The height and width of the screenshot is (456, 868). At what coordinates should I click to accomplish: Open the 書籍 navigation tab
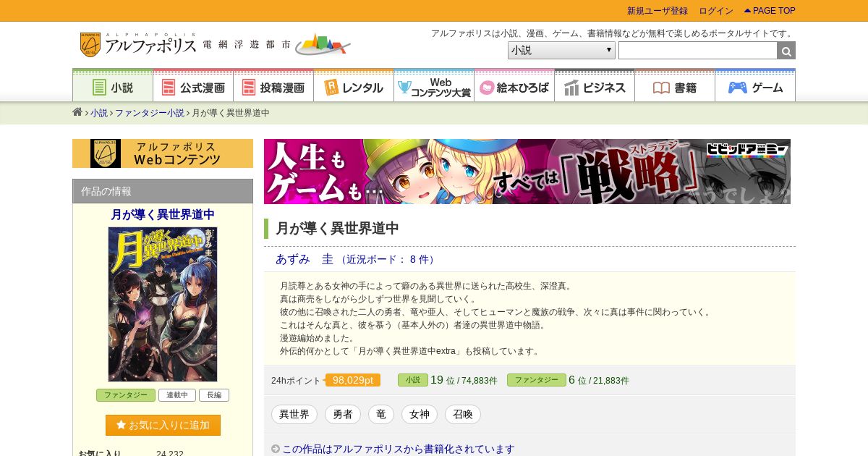click(x=675, y=86)
